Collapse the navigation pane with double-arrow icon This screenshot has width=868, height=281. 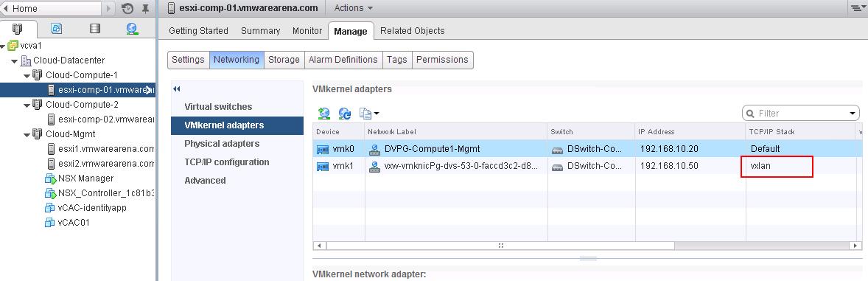tap(177, 89)
